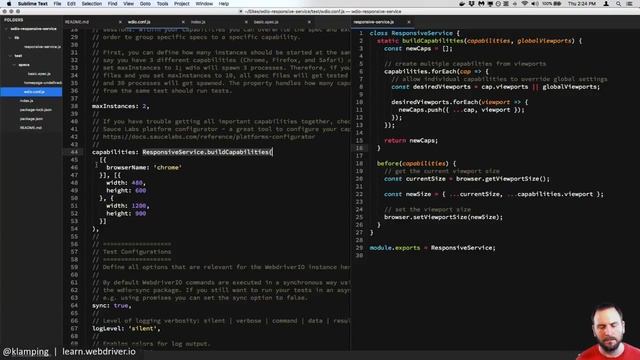
Task: Click the clock showing Thu 2:24 PM
Action: click(582, 4)
